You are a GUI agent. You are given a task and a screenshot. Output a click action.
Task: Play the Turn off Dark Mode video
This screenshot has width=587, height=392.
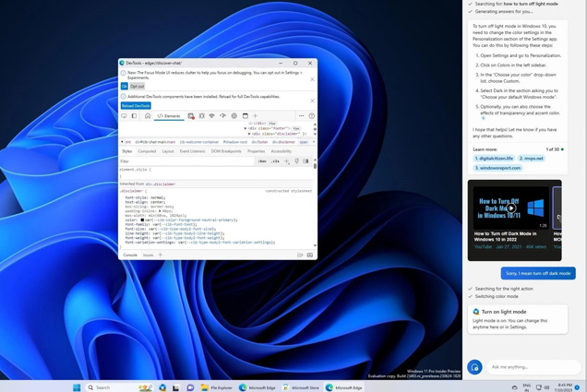click(511, 208)
